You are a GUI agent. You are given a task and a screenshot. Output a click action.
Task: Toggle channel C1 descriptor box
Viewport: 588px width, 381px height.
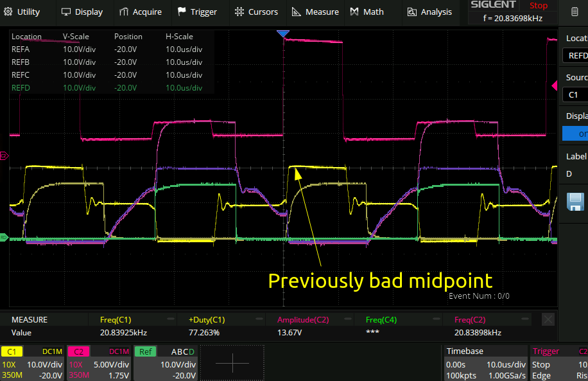click(x=32, y=363)
